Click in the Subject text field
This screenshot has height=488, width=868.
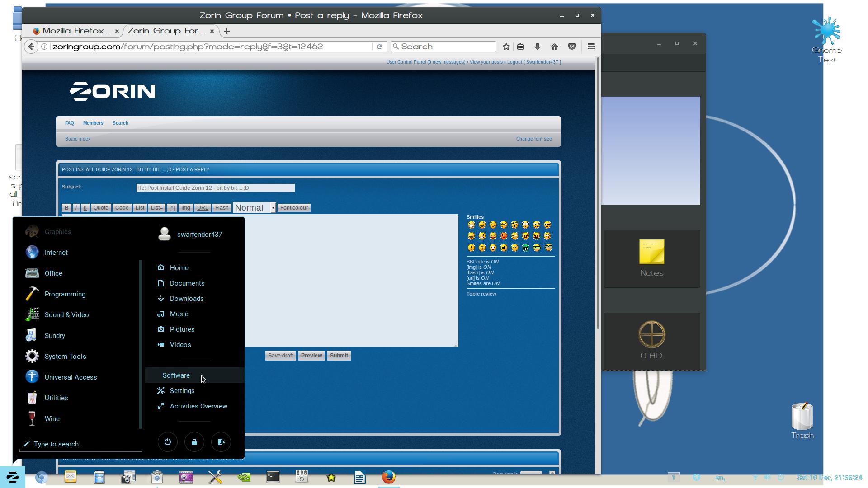point(215,188)
